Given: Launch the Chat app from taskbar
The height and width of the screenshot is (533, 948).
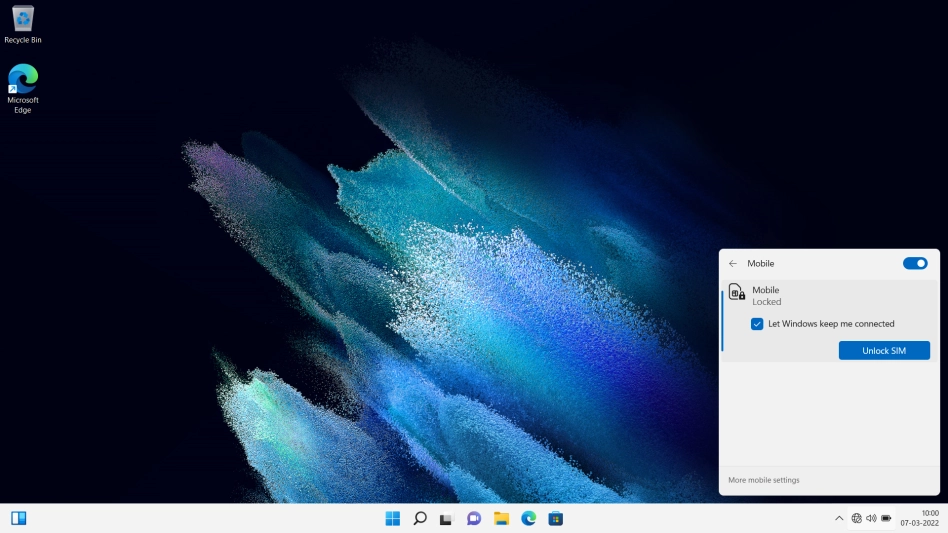Looking at the screenshot, I should (x=474, y=518).
